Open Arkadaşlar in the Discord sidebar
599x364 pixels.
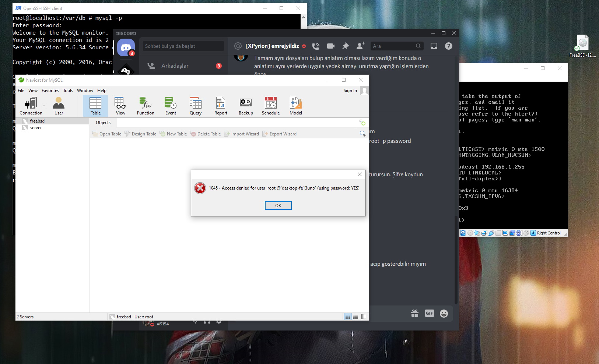184,66
